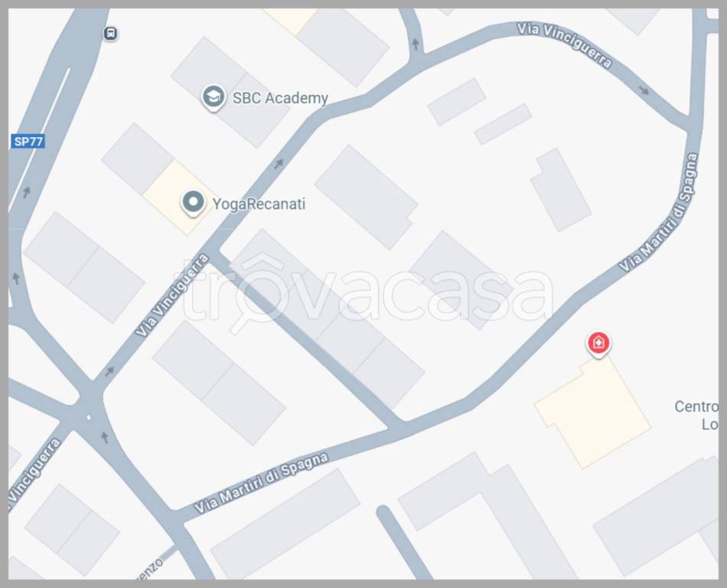Image resolution: width=727 pixels, height=588 pixels.
Task: Click the one-way arrow near top Via Vinciguerra junction
Action: (416, 44)
